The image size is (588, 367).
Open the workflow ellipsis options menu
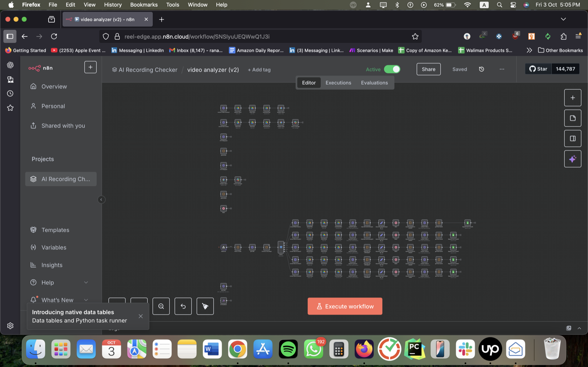(x=502, y=69)
